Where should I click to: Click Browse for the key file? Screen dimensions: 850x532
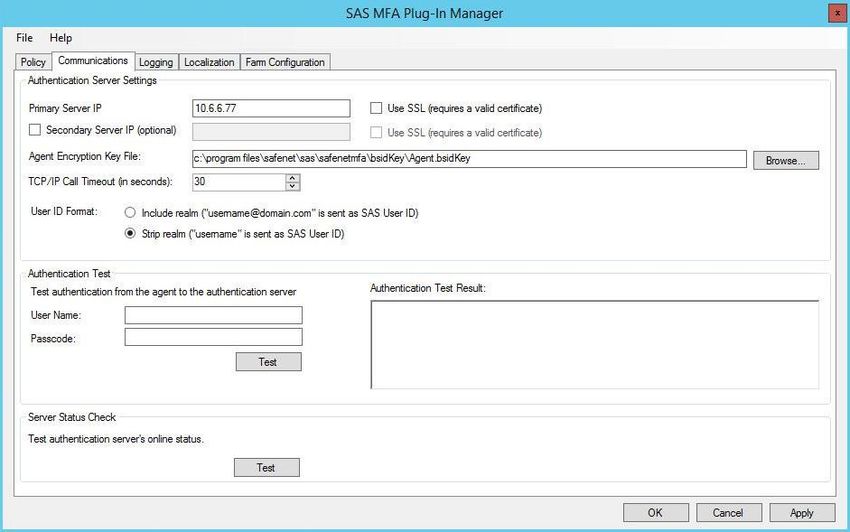tap(785, 161)
